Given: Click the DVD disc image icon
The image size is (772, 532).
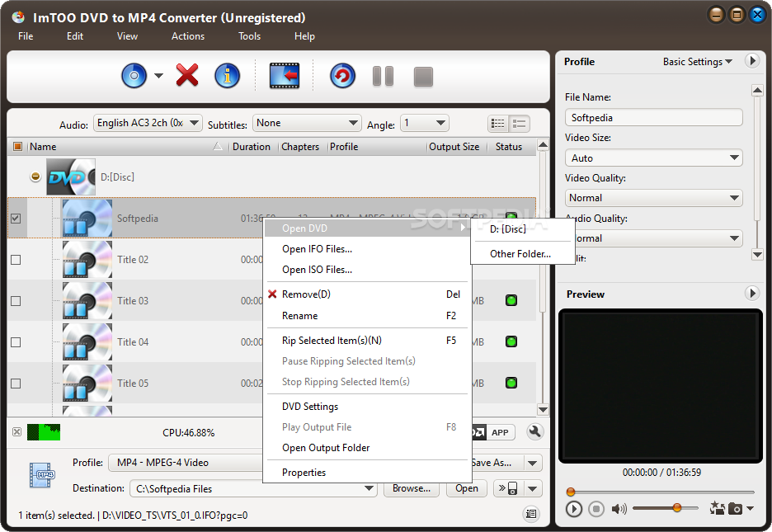Looking at the screenshot, I should click(71, 177).
